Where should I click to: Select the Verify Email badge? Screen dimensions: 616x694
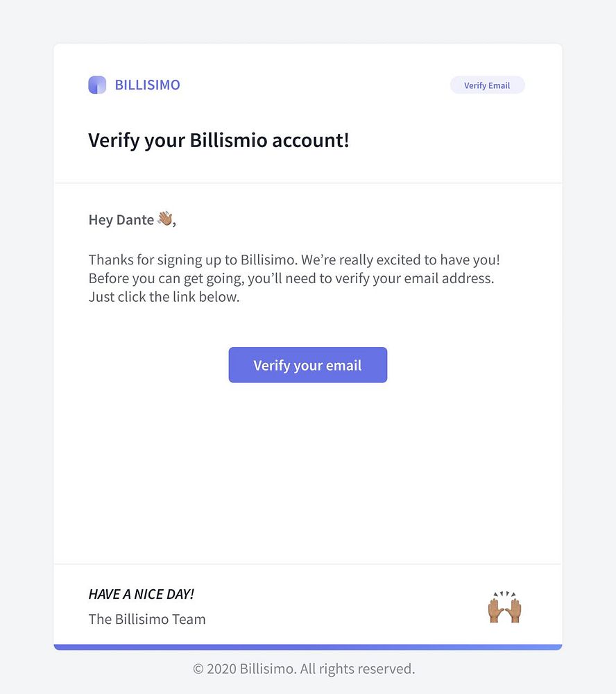487,85
